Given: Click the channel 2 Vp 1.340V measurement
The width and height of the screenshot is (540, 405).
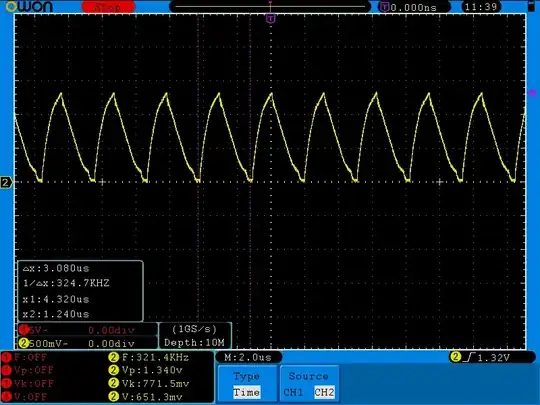Looking at the screenshot, I should [x=146, y=370].
